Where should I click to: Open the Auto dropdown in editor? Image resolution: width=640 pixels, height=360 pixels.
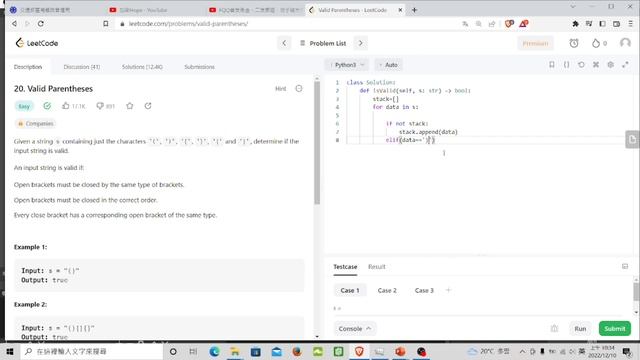point(388,65)
